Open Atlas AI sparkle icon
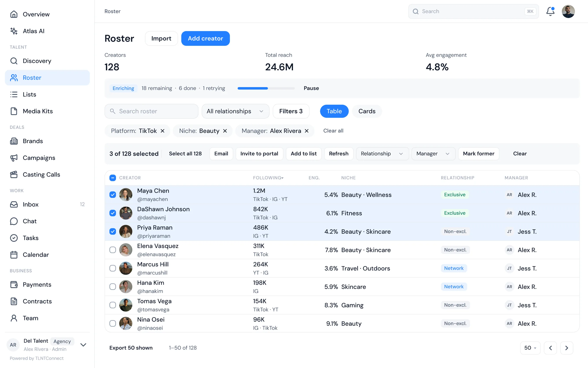Image resolution: width=588 pixels, height=368 pixels. [14, 31]
